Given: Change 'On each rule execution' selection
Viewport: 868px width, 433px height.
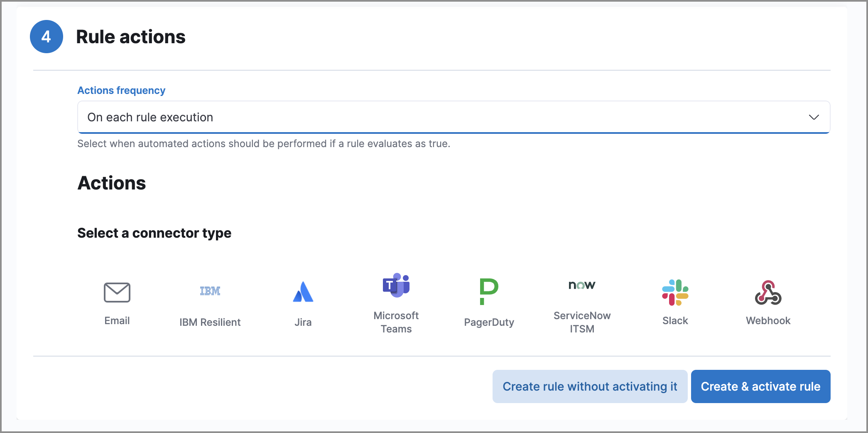Looking at the screenshot, I should click(150, 117).
